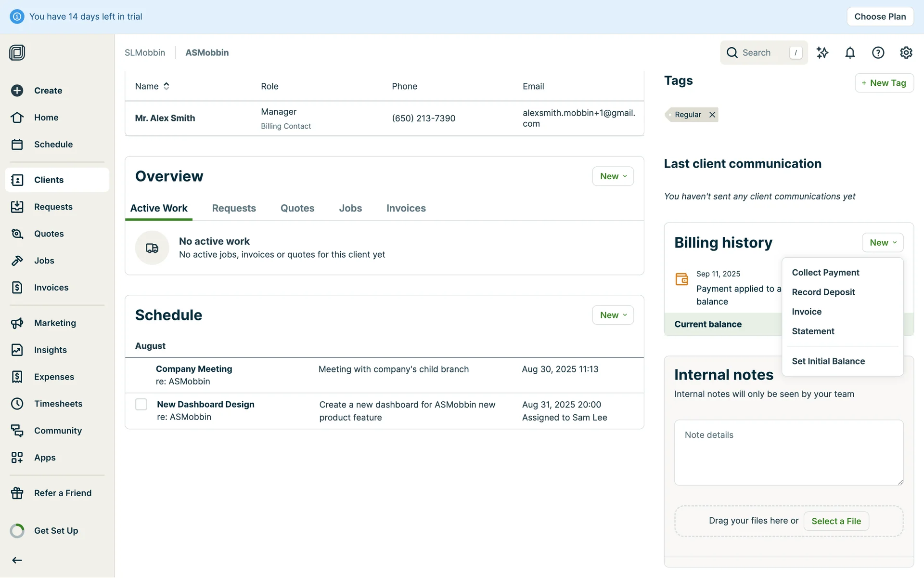Switch to the Invoices tab
The image size is (924, 578).
pos(406,208)
